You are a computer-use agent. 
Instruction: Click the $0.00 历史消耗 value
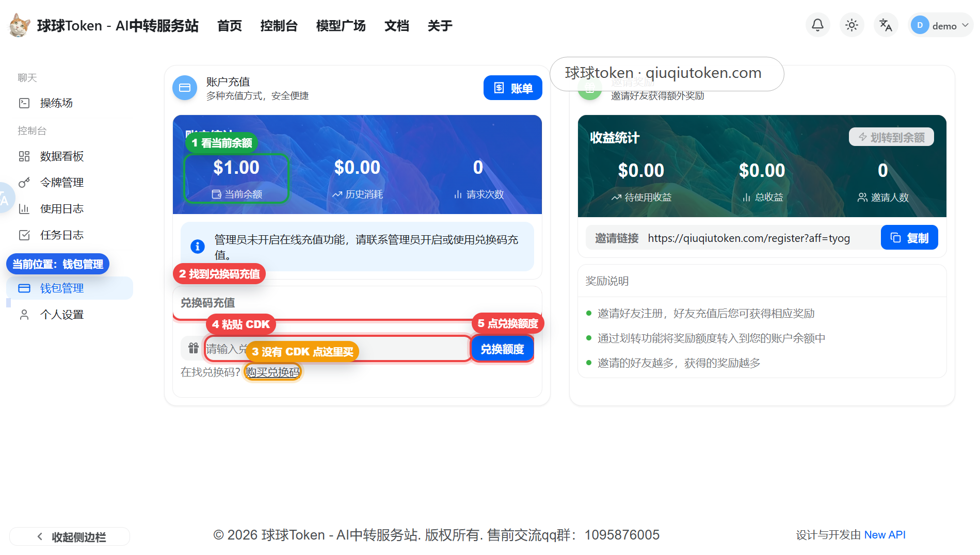pyautogui.click(x=357, y=168)
